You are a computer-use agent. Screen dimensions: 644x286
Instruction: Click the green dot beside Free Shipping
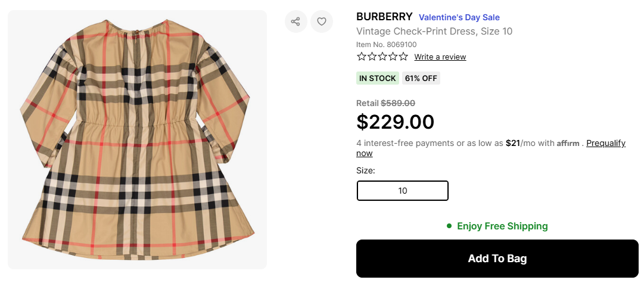[450, 226]
